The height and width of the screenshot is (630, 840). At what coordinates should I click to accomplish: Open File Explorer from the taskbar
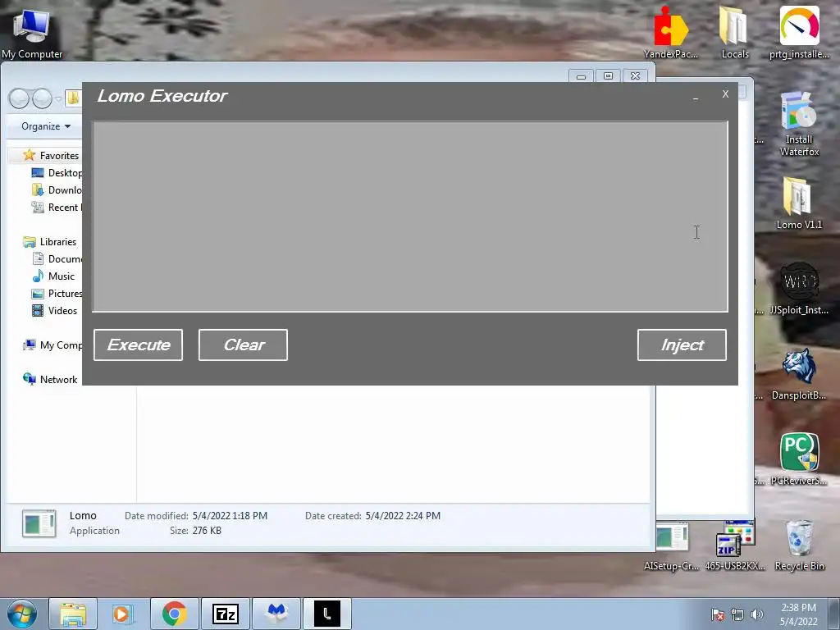[73, 614]
